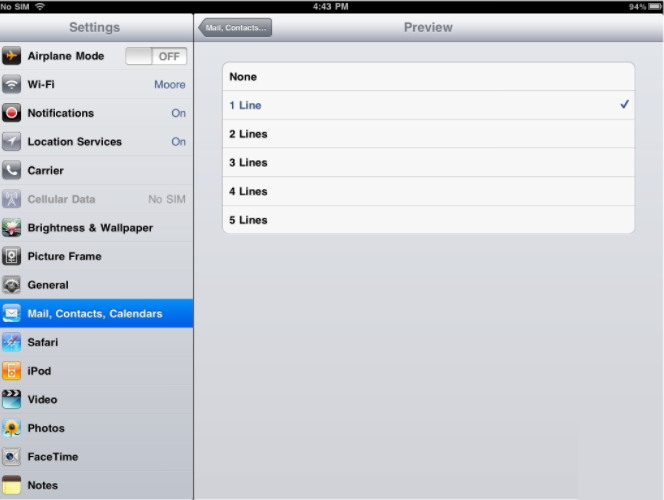The width and height of the screenshot is (664, 500).
Task: Tap the FaceTime camera icon
Action: pos(12,457)
